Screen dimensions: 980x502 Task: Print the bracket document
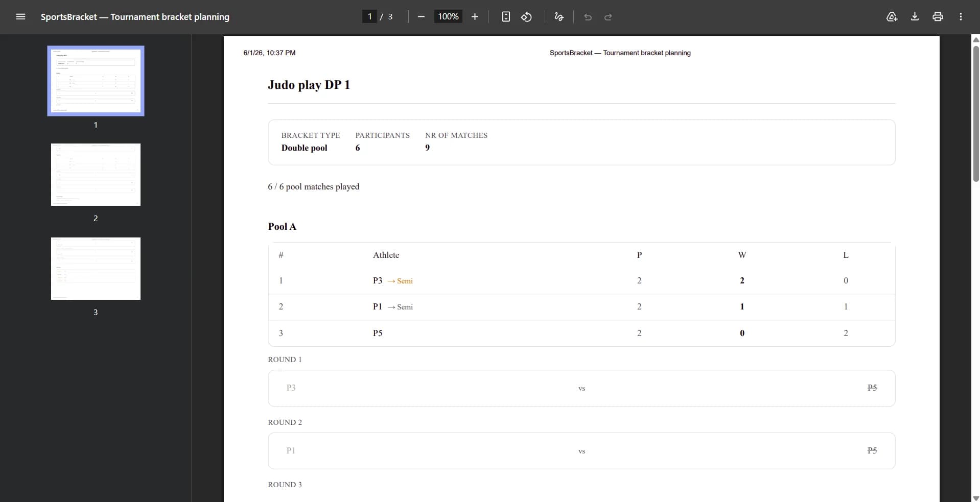(x=938, y=17)
